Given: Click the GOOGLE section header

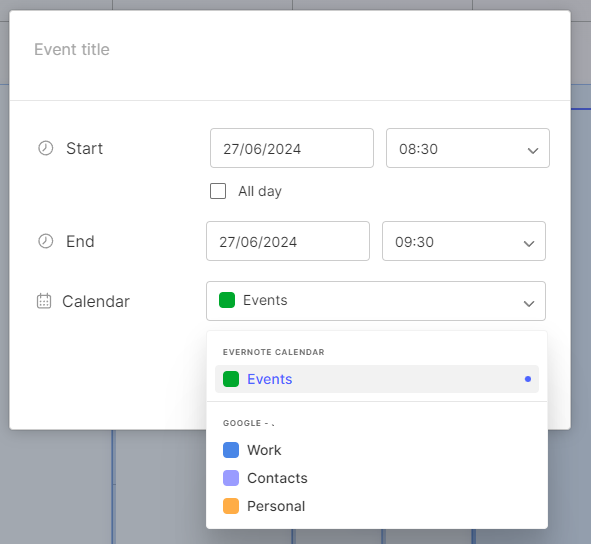Looking at the screenshot, I should (x=249, y=423).
